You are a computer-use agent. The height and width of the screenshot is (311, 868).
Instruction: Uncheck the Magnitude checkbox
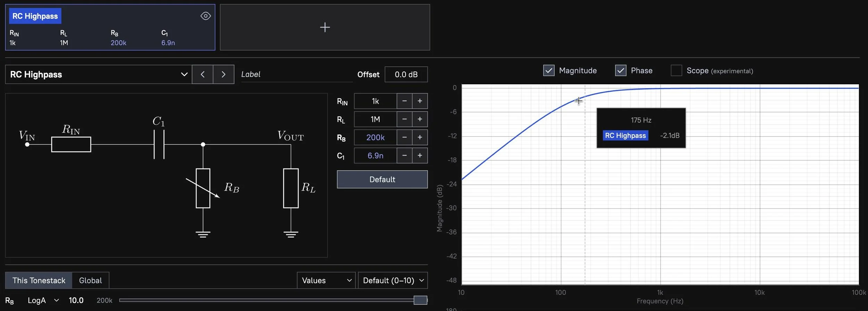[549, 70]
